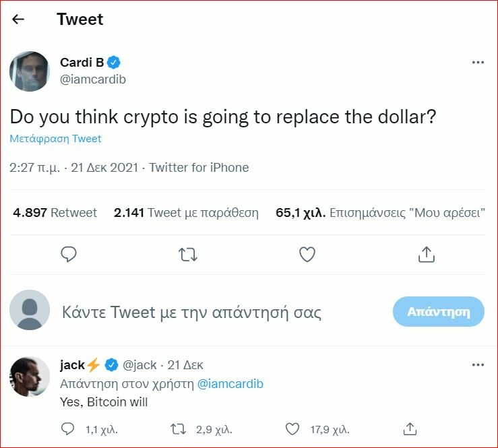Open the 2.141 quote tweets list
498x448 pixels.
tap(186, 213)
